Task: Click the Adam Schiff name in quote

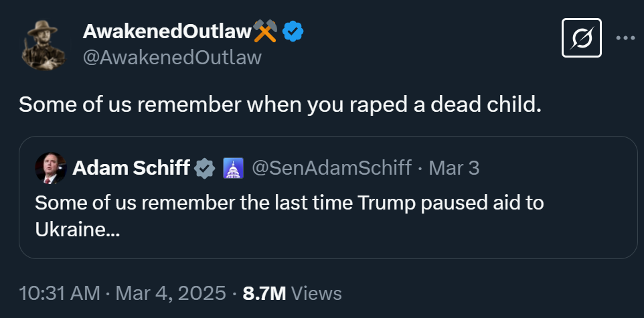Action: 131,167
